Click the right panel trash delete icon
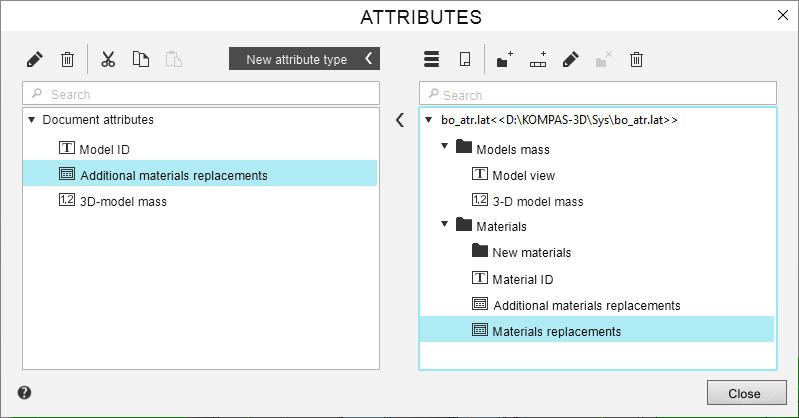 coord(636,60)
